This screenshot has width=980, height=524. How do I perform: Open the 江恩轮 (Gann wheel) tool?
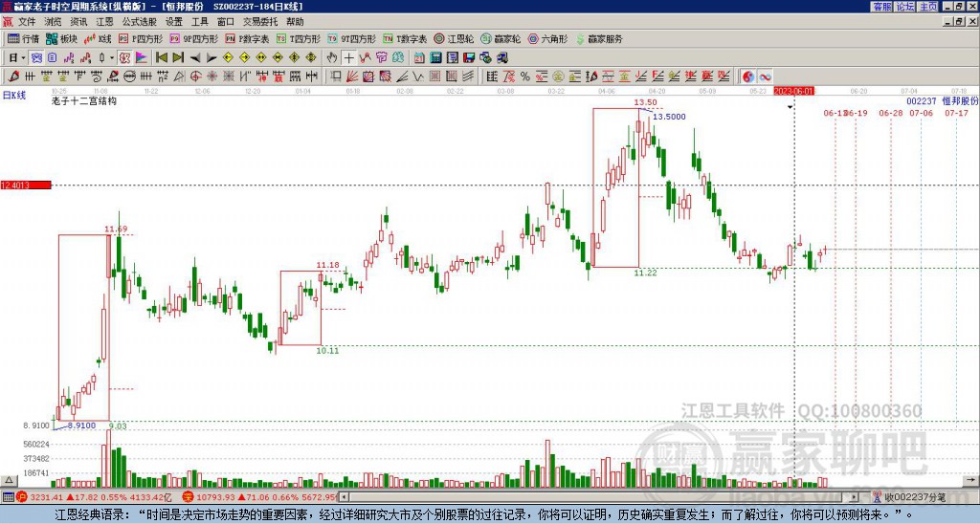pyautogui.click(x=455, y=38)
